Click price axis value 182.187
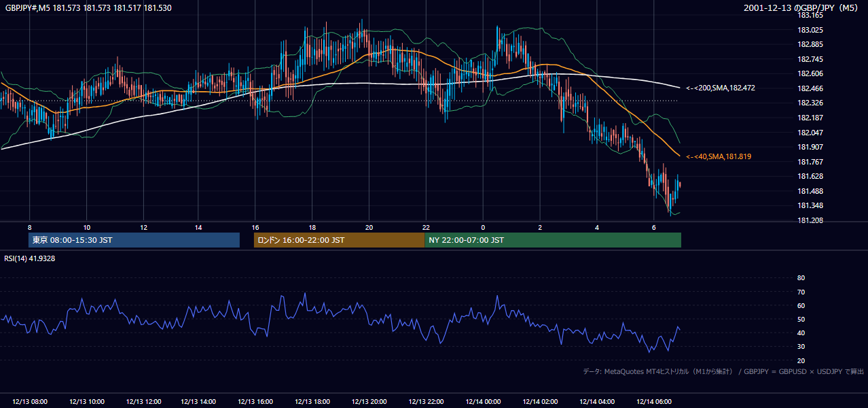The image size is (868, 408). (810, 118)
